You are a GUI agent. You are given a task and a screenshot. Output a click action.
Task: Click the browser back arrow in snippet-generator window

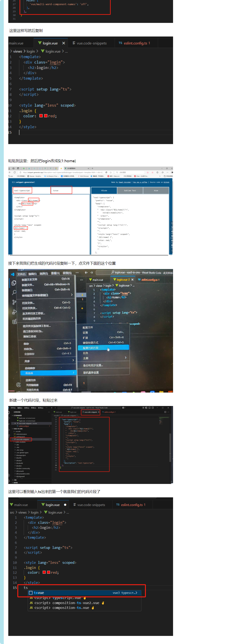tap(10, 172)
